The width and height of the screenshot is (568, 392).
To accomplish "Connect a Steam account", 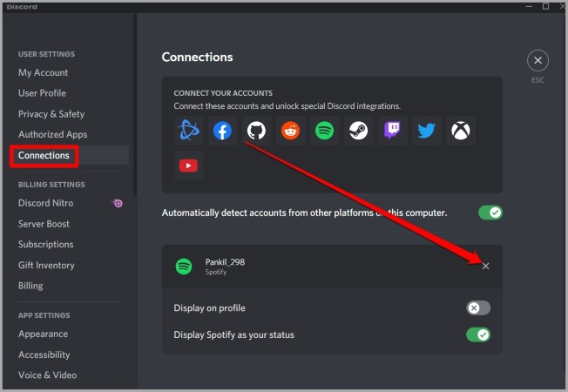I will click(x=359, y=131).
